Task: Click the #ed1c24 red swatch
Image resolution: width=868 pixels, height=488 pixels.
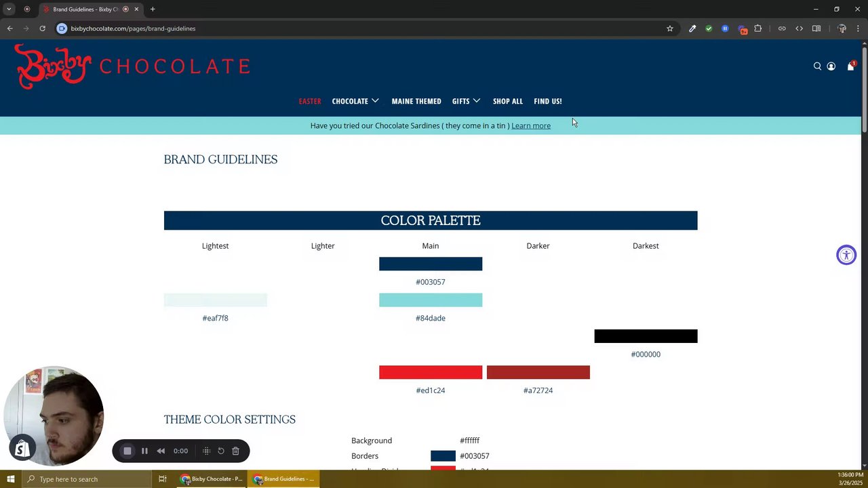Action: (431, 372)
